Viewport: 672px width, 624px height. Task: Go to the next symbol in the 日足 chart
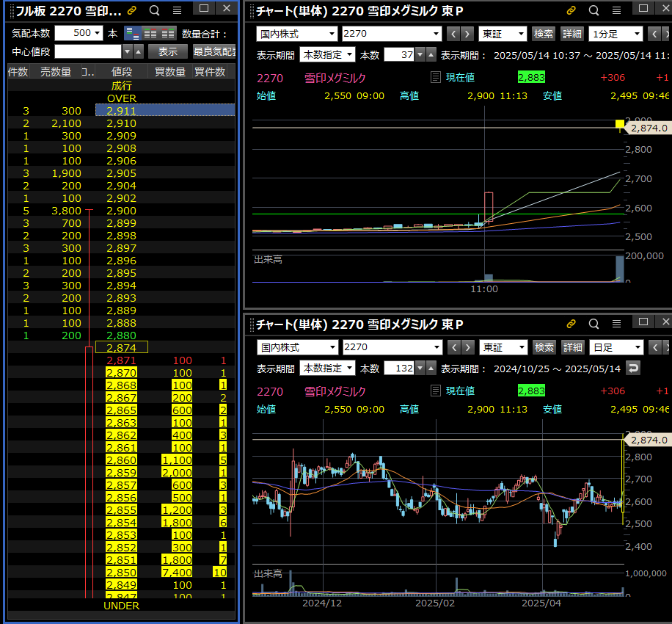(468, 347)
